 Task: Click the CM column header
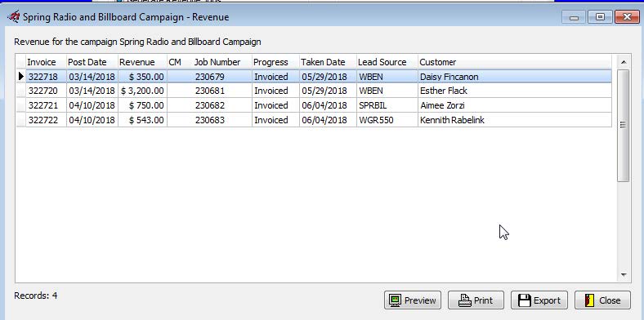click(180, 62)
